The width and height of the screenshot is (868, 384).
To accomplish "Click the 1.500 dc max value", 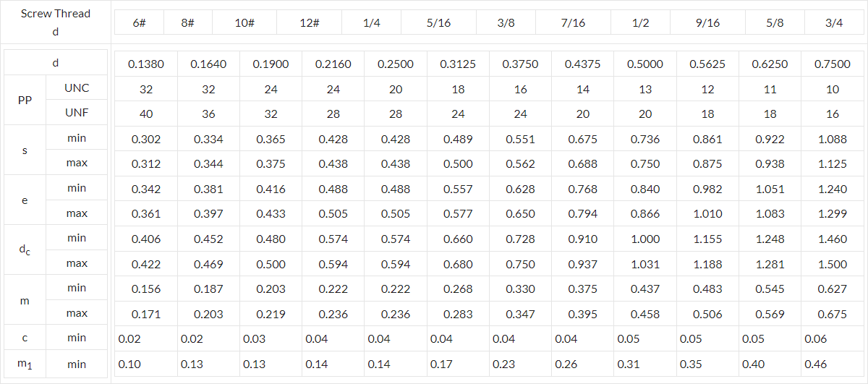I will click(833, 264).
